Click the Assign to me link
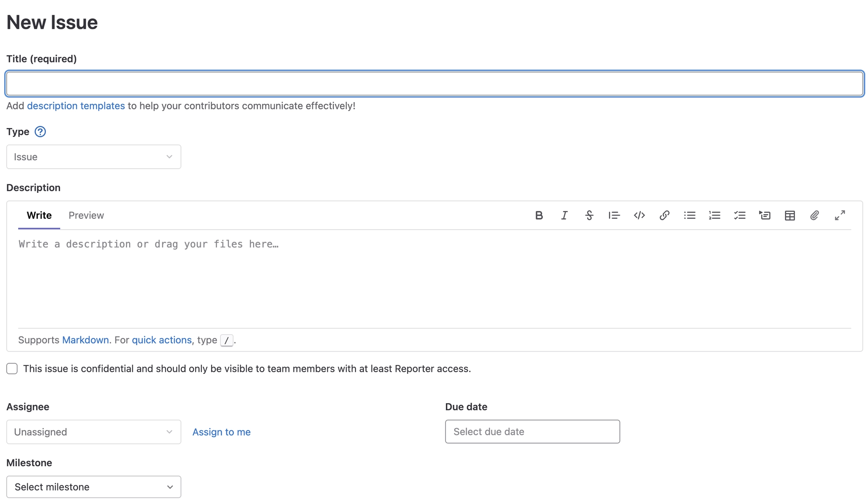868x504 pixels. [221, 432]
